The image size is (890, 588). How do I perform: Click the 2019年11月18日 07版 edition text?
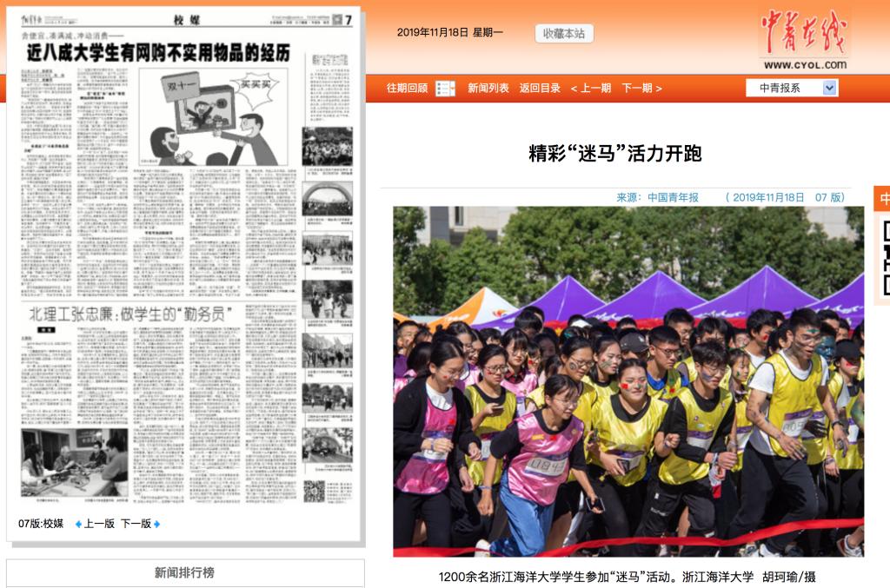(785, 197)
